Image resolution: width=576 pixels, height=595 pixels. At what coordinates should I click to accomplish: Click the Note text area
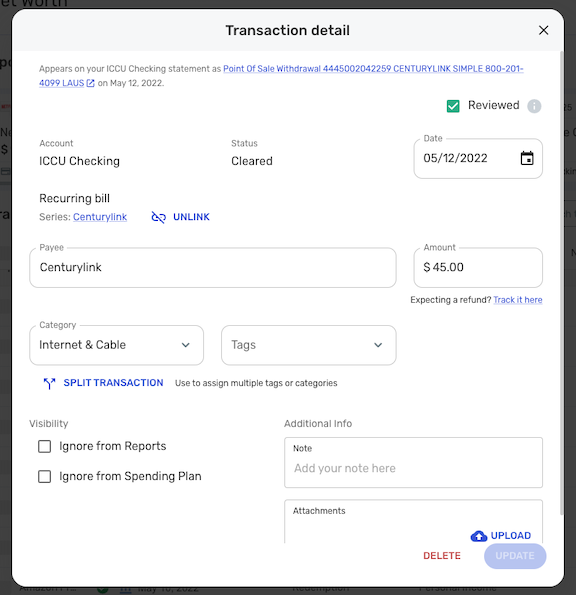[413, 463]
